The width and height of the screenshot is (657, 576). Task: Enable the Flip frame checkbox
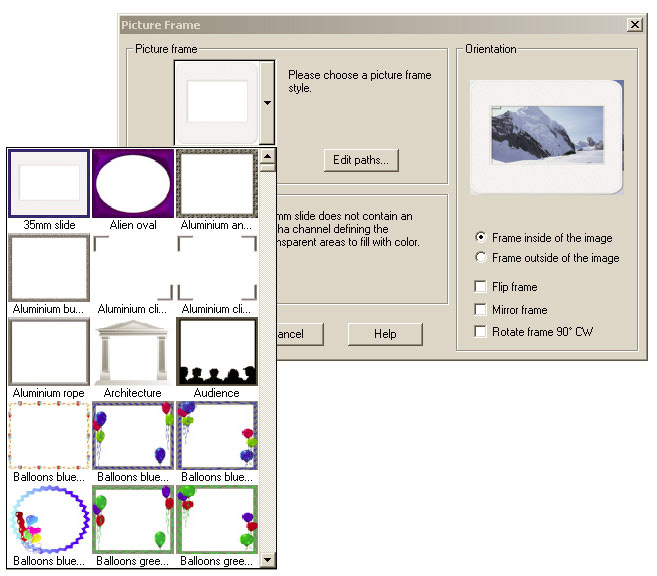click(481, 287)
